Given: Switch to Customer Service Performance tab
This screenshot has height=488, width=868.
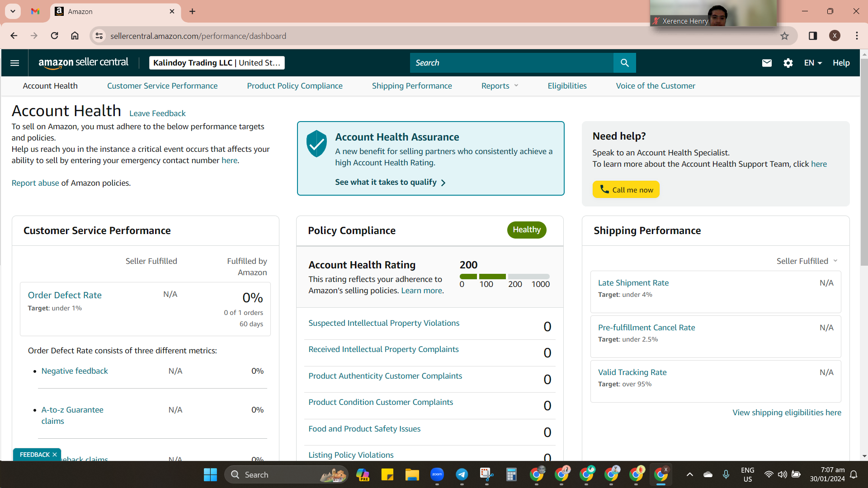Looking at the screenshot, I should point(162,86).
